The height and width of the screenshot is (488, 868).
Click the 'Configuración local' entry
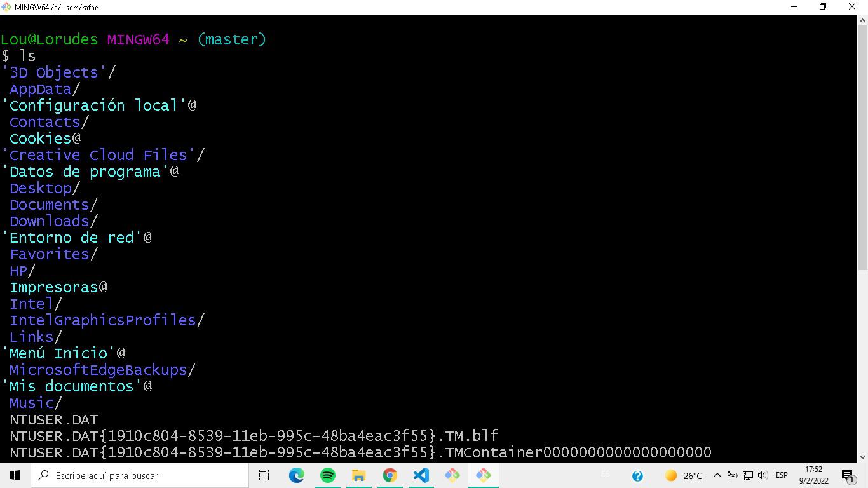(98, 105)
